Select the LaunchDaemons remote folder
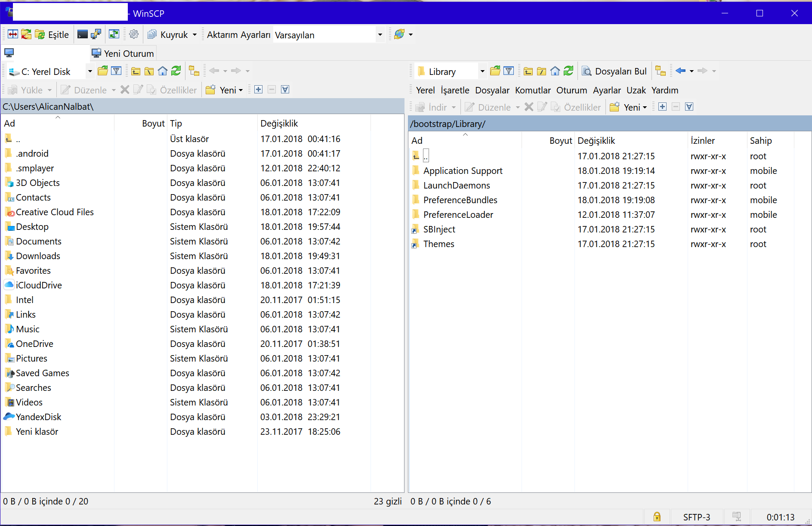The image size is (812, 526). [x=456, y=186]
